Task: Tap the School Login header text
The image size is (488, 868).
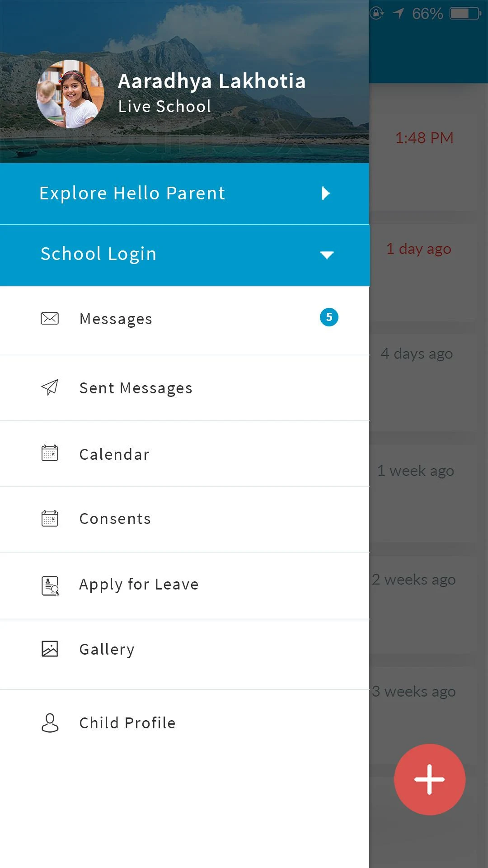Action: click(x=99, y=254)
